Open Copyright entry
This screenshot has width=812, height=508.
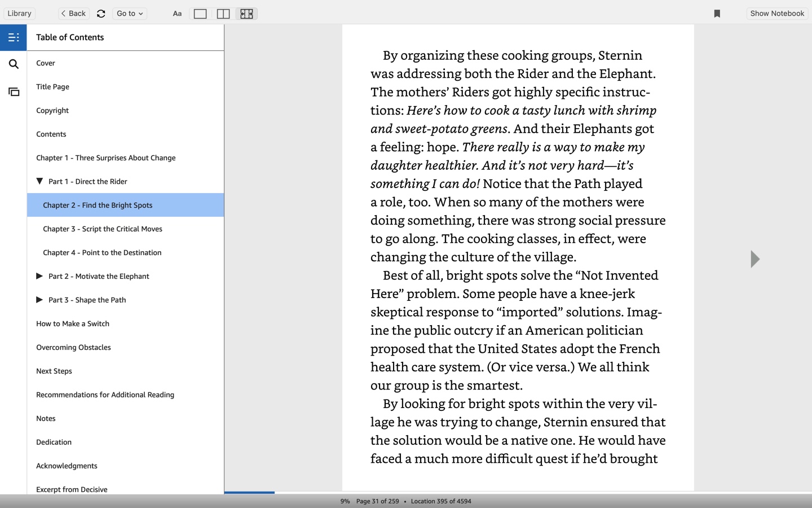click(125, 110)
